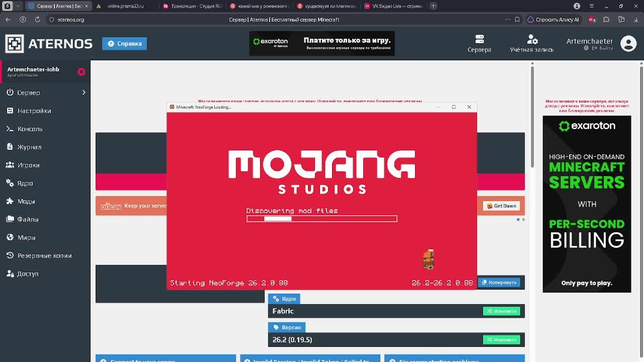This screenshot has width=644, height=362.
Task: Close the Сервер | Aternos browser tab
Action: [x=86, y=6]
